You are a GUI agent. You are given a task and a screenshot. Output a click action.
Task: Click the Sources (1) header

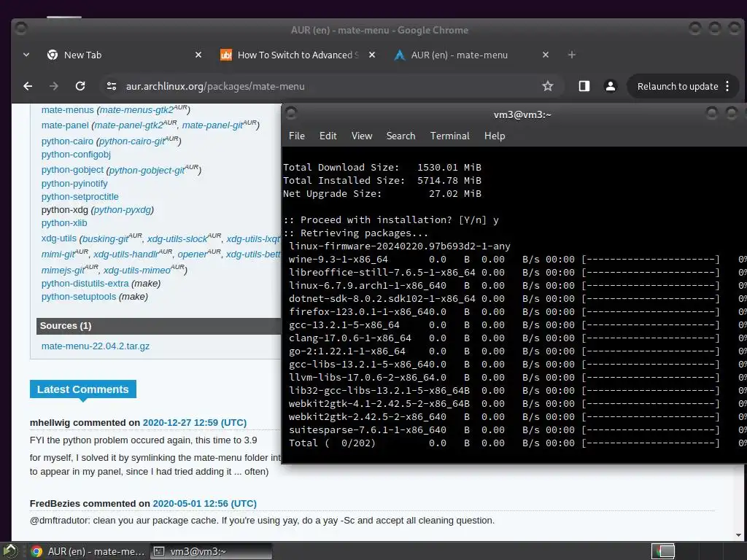point(158,326)
